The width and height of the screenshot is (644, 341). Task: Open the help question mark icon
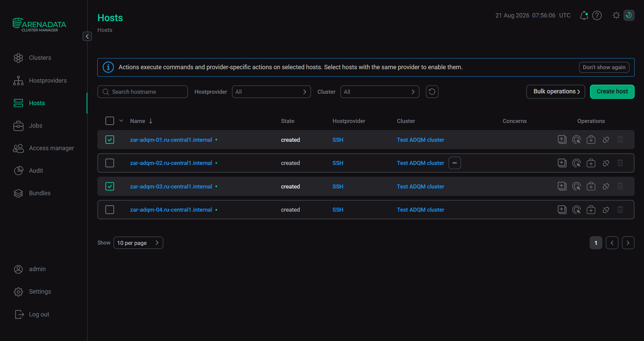point(597,15)
